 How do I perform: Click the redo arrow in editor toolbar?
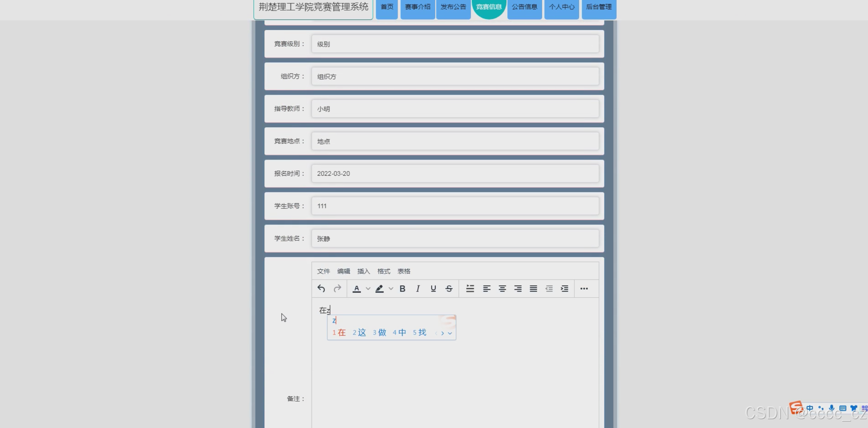click(x=337, y=288)
